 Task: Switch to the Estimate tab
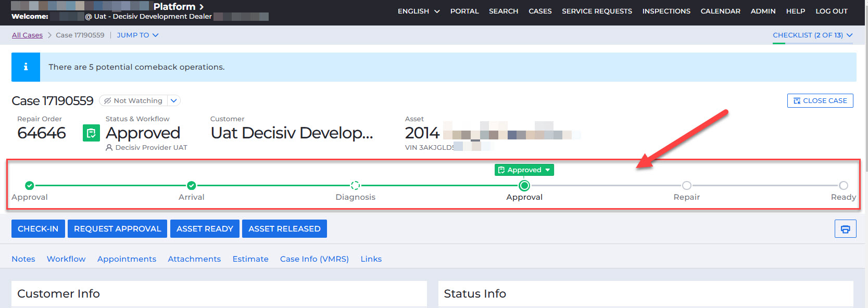pos(250,259)
